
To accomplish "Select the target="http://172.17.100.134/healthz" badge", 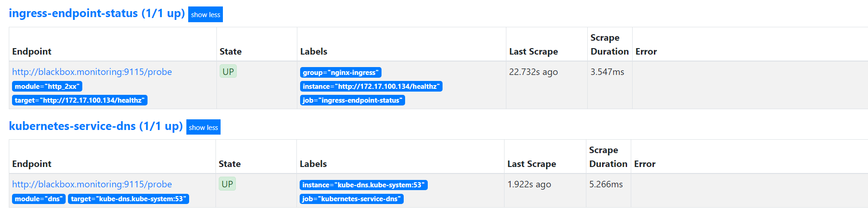I will click(80, 100).
